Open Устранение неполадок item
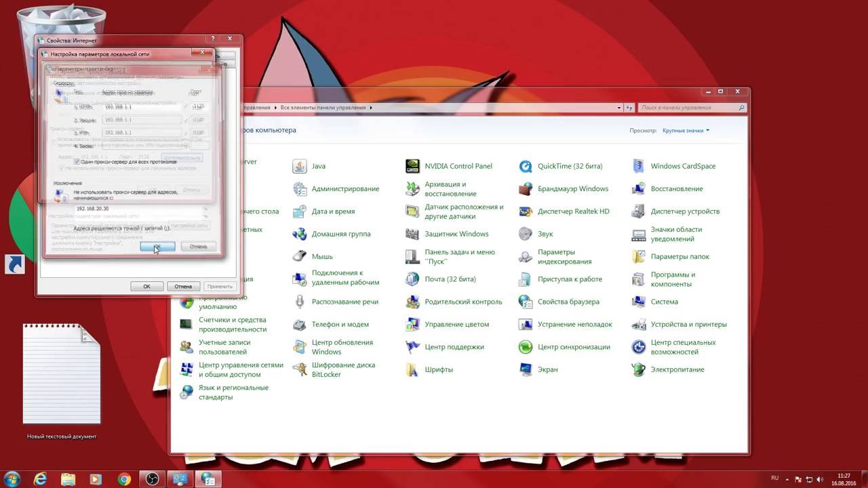This screenshot has height=488, width=868. tap(566, 324)
